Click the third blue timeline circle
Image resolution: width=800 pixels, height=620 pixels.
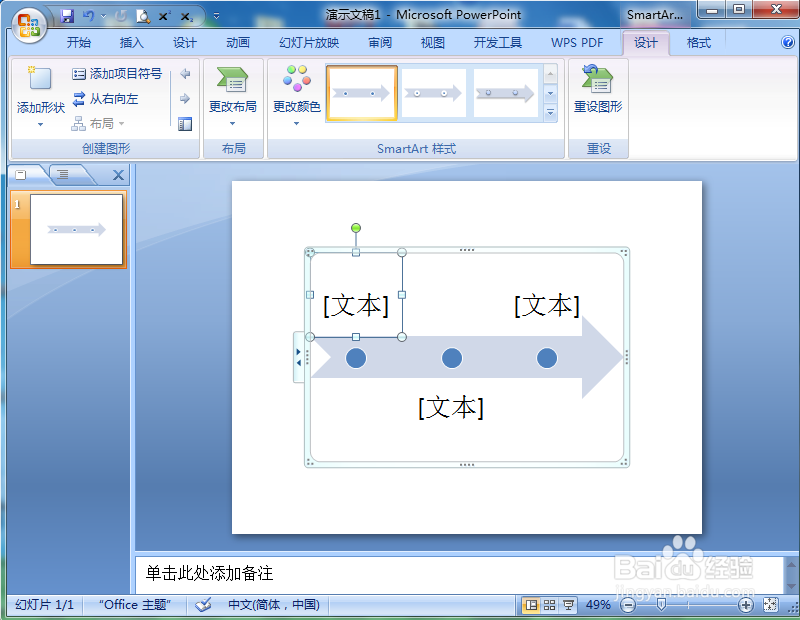(547, 358)
